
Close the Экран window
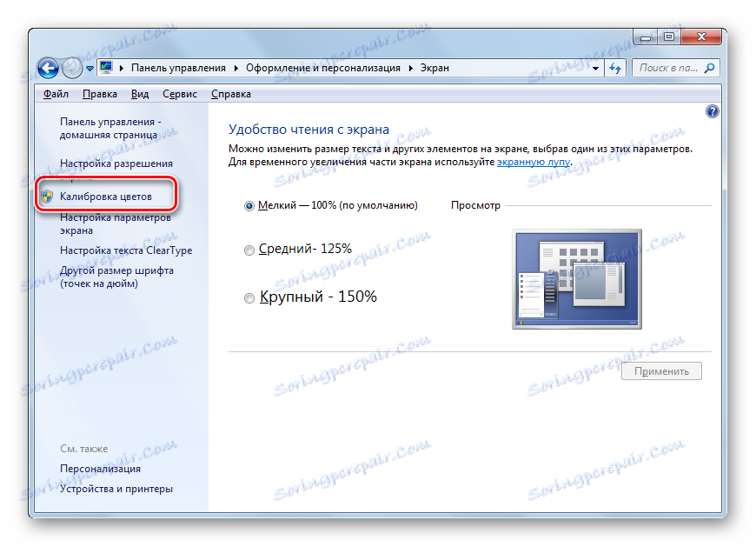[701, 37]
